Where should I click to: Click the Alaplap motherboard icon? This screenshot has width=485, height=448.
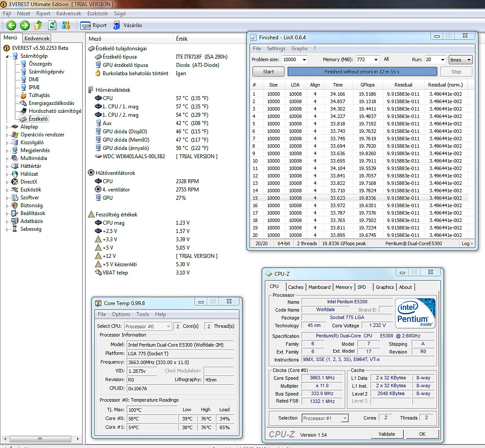point(14,127)
